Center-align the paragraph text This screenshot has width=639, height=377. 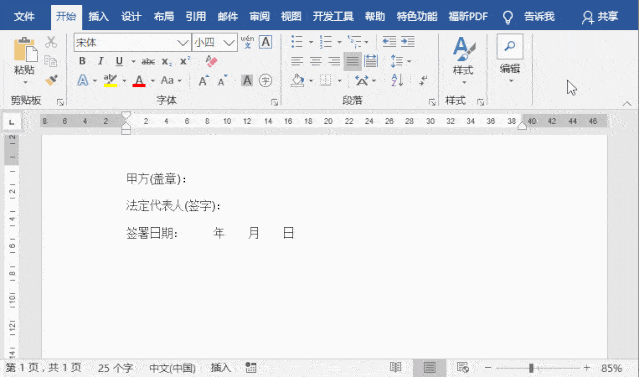(x=315, y=62)
